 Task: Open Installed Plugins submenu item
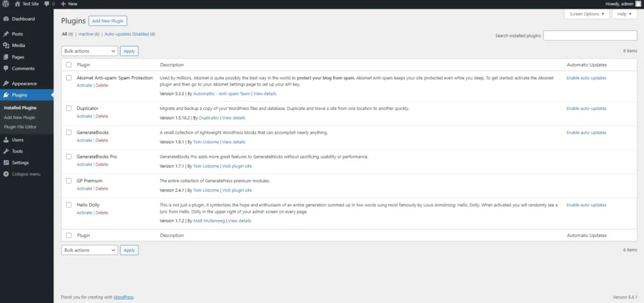20,108
